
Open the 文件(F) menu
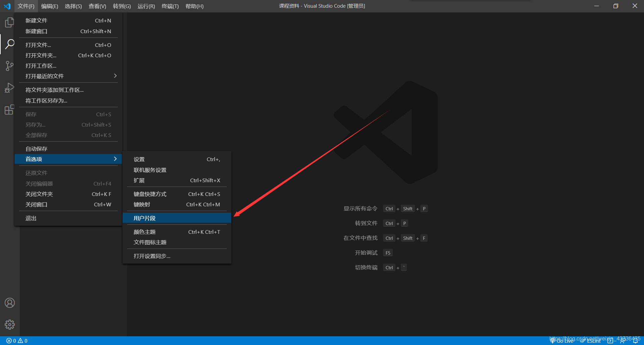26,6
